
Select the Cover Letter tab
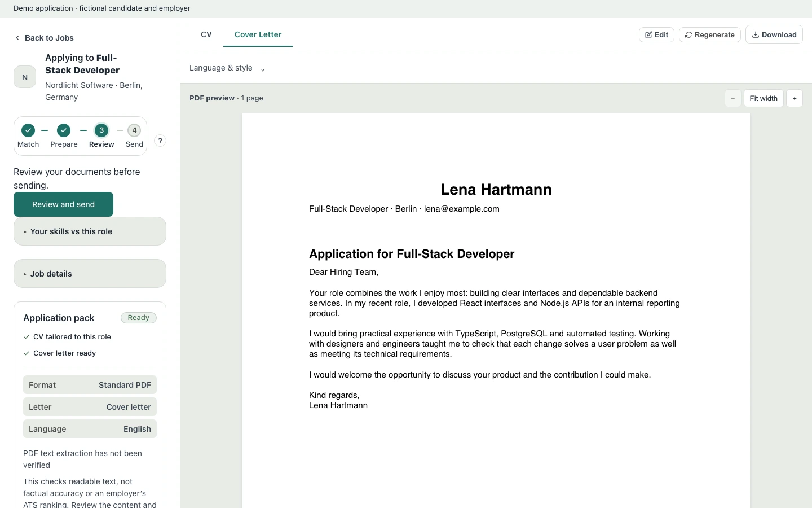point(258,34)
